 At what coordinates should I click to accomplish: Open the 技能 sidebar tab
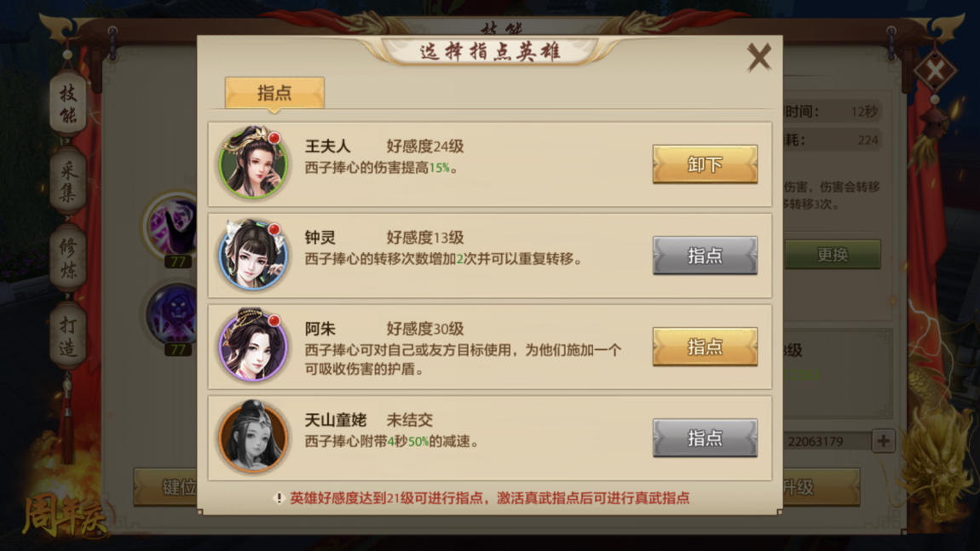click(68, 105)
